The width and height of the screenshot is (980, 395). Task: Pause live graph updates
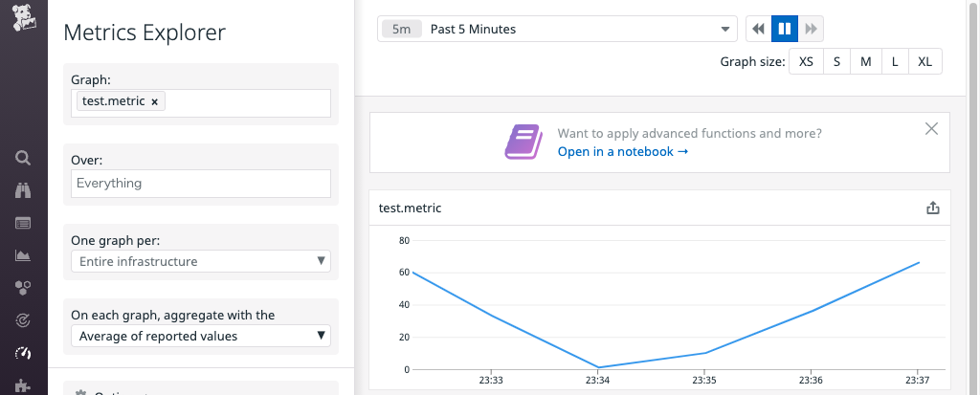[x=785, y=29]
